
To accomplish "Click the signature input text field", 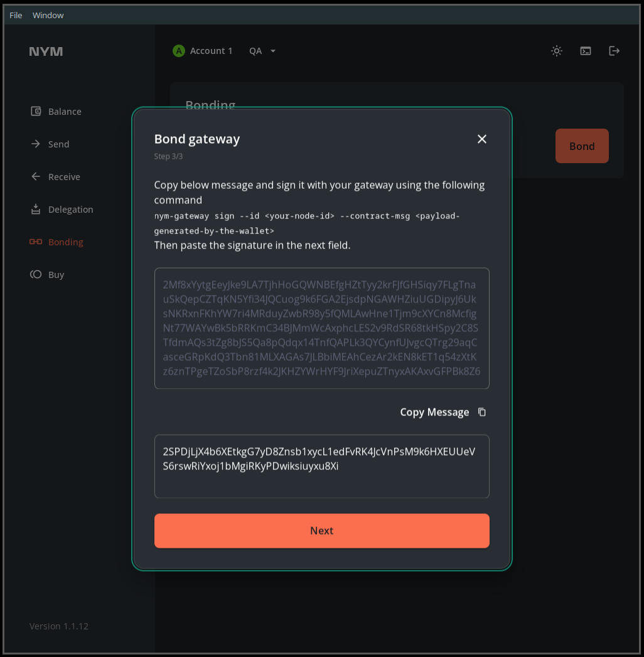I will 321,466.
